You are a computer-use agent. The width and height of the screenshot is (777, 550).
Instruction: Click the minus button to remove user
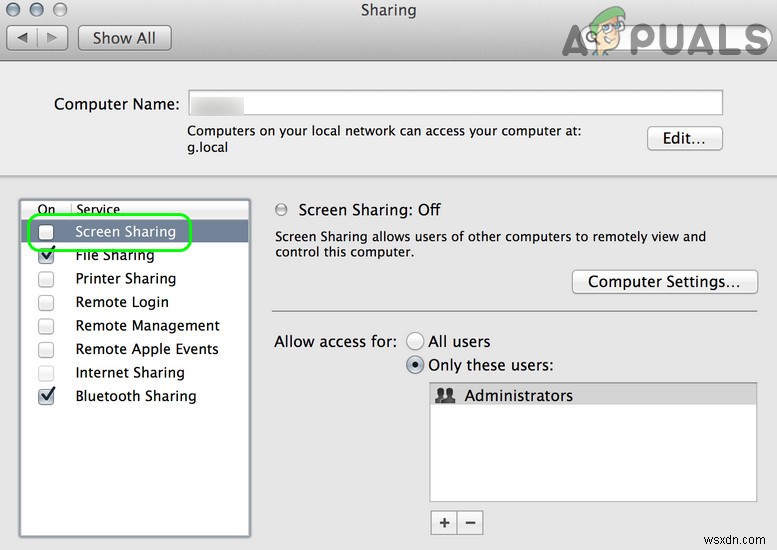[470, 522]
